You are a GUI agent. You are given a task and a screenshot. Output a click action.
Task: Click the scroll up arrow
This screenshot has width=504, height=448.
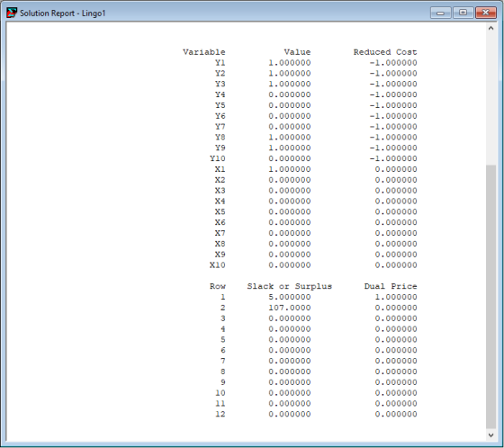(x=490, y=28)
